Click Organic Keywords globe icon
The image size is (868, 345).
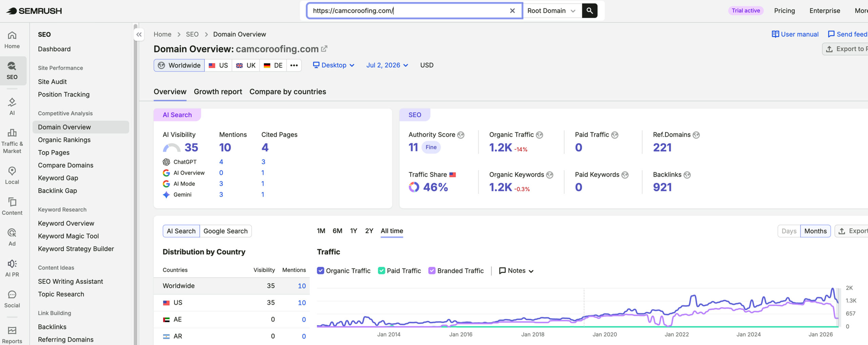point(550,175)
